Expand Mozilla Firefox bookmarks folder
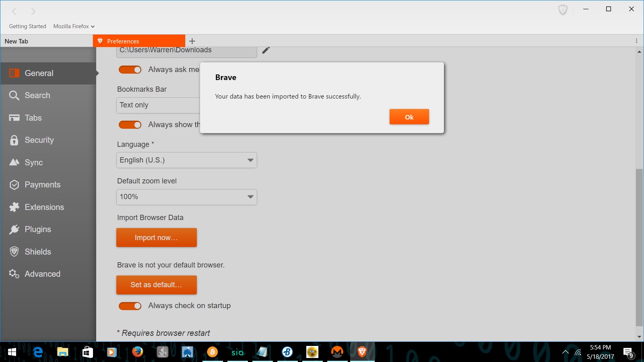644x362 pixels. click(74, 26)
